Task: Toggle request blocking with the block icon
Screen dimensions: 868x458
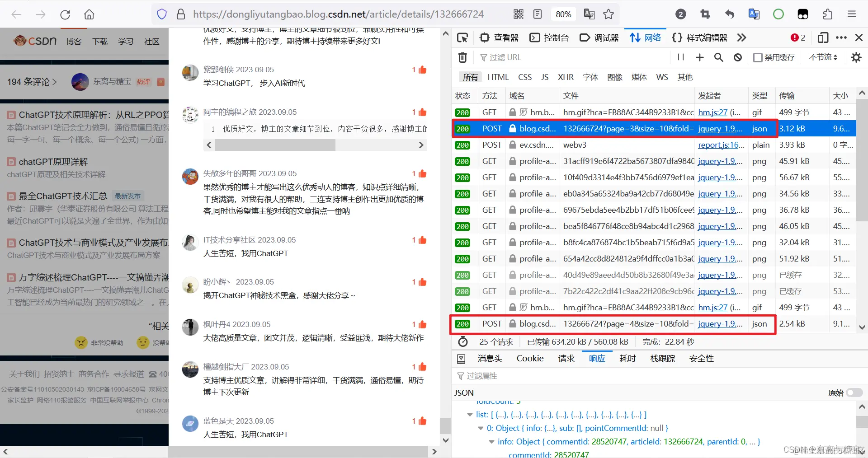Action: coord(737,57)
